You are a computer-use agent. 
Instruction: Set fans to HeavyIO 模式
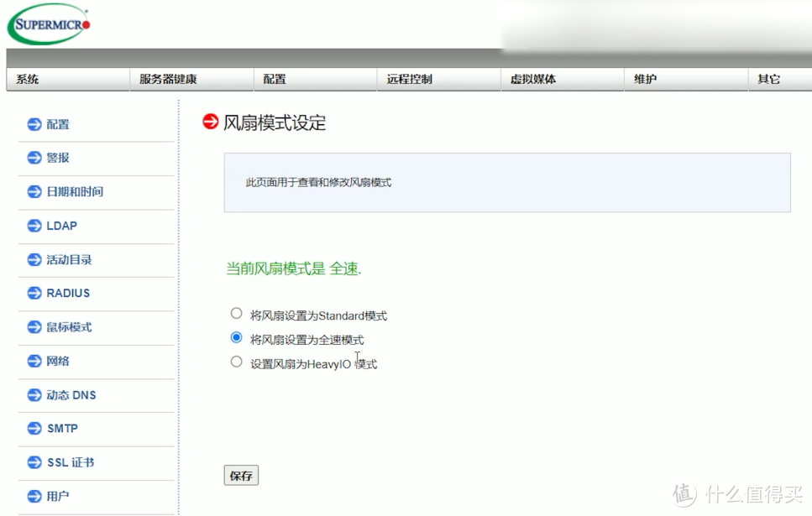[236, 362]
